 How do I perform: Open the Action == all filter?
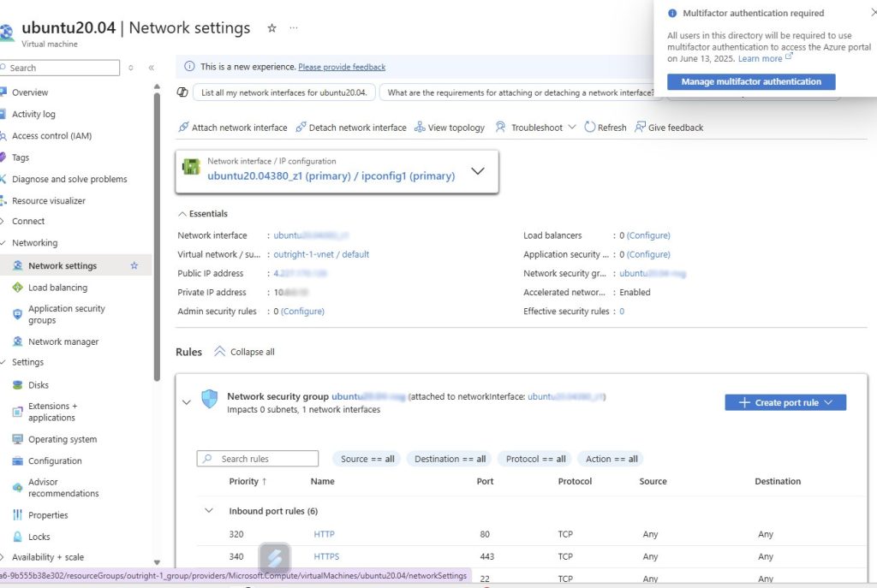coord(611,459)
